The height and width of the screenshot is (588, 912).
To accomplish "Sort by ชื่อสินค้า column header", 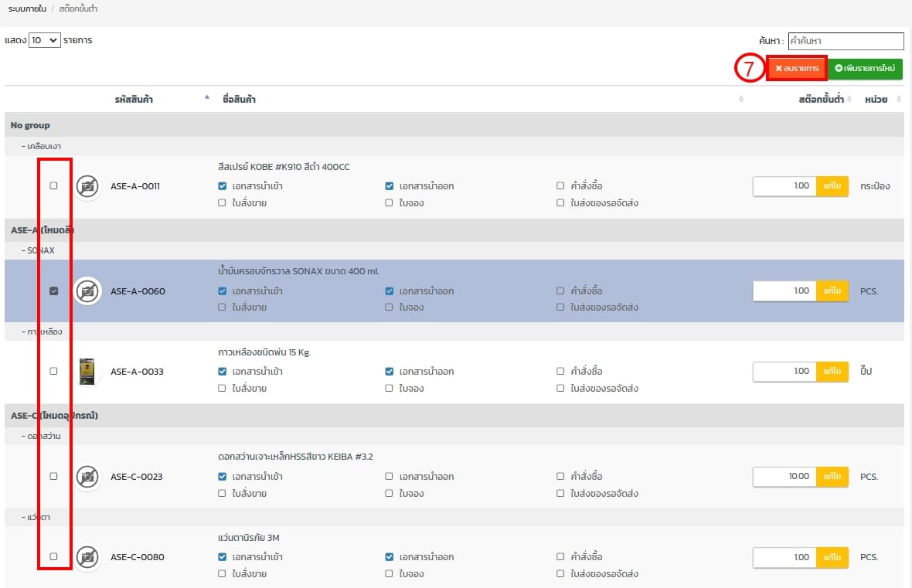I will 240,100.
